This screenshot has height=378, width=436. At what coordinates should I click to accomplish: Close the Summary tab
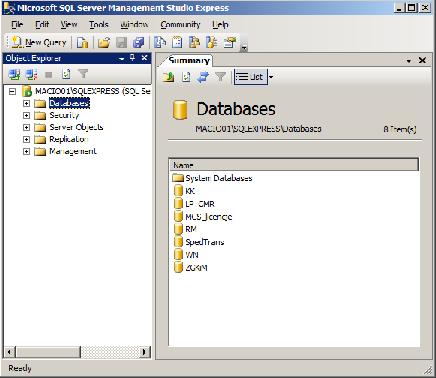pos(422,60)
